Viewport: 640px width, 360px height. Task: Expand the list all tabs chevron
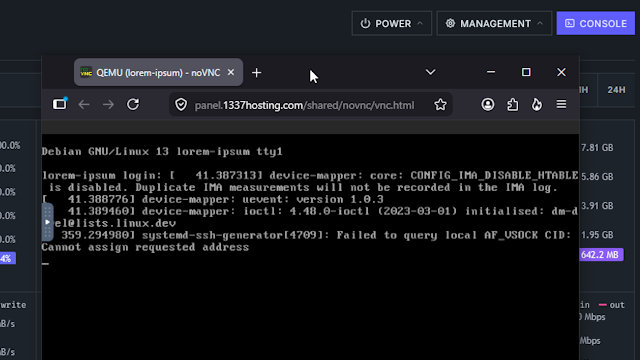click(x=430, y=72)
